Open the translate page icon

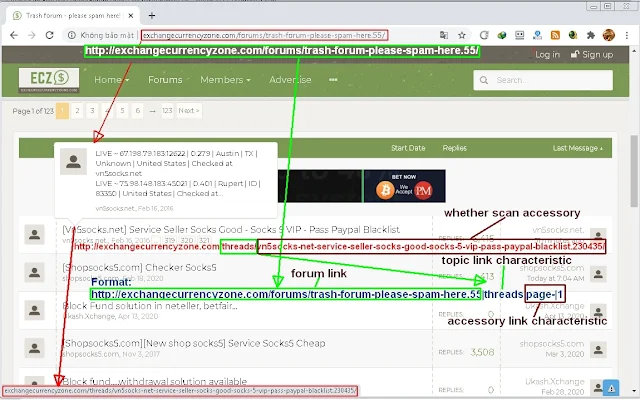pos(444,35)
